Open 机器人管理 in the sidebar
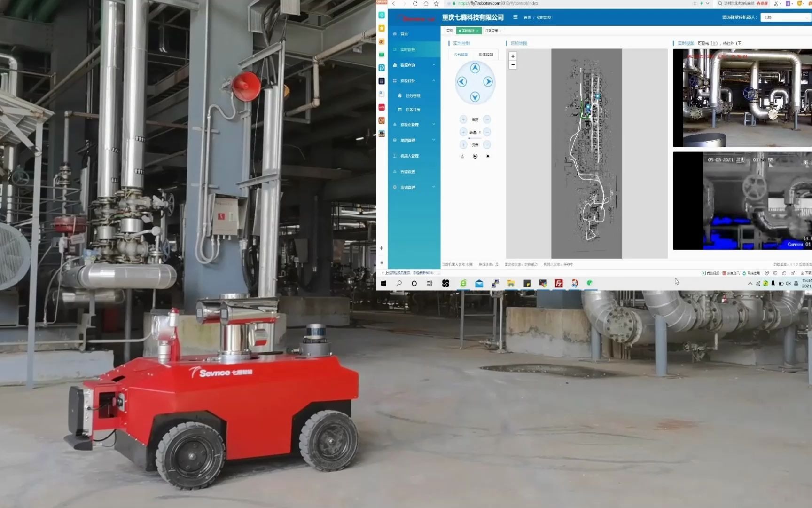Viewport: 812px width, 508px height. [414, 156]
